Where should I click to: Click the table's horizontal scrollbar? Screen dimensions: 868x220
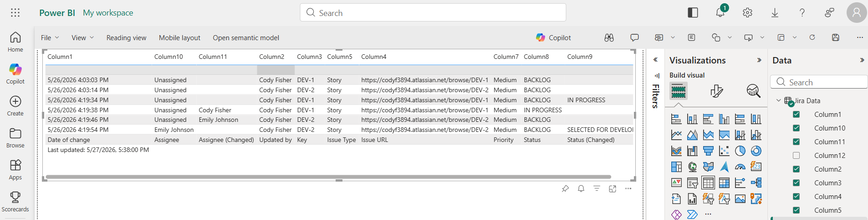[328, 177]
